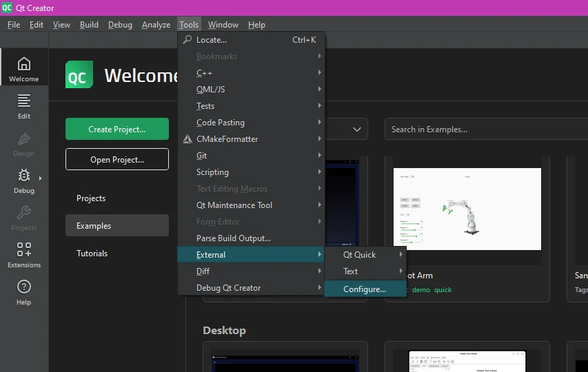Click the Qt Creator title bar logo
The height and width of the screenshot is (372, 588).
(7, 8)
